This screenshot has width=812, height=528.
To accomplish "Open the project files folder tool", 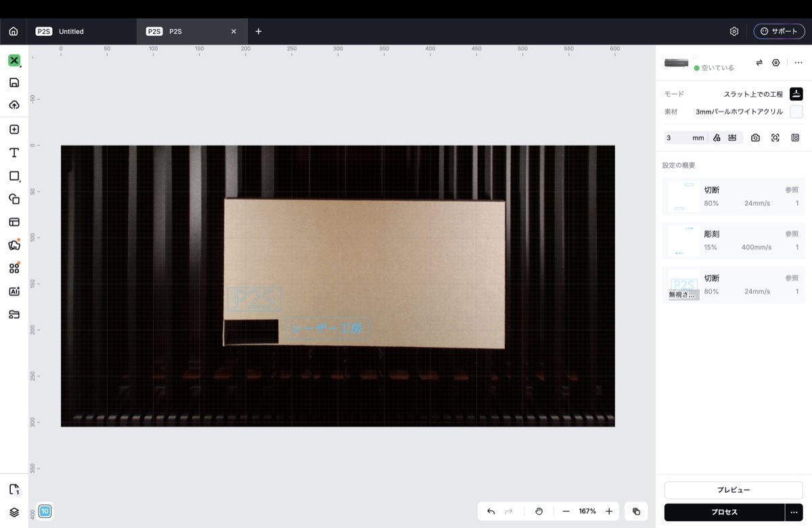I will coord(14,314).
